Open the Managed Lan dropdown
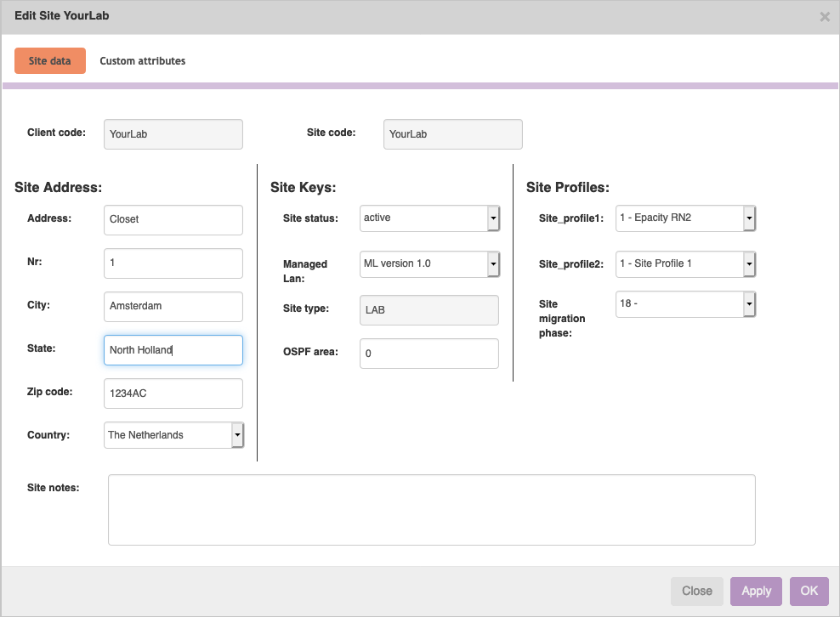The image size is (840, 617). 429,264
